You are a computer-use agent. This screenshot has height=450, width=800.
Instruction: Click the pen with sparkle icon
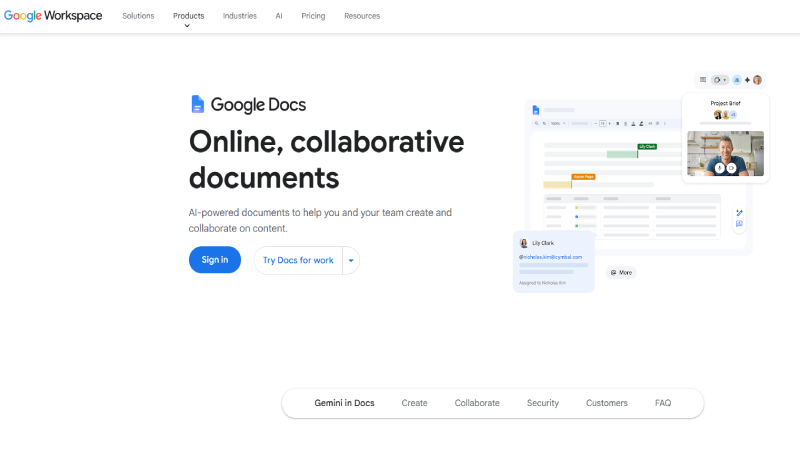[x=739, y=213]
